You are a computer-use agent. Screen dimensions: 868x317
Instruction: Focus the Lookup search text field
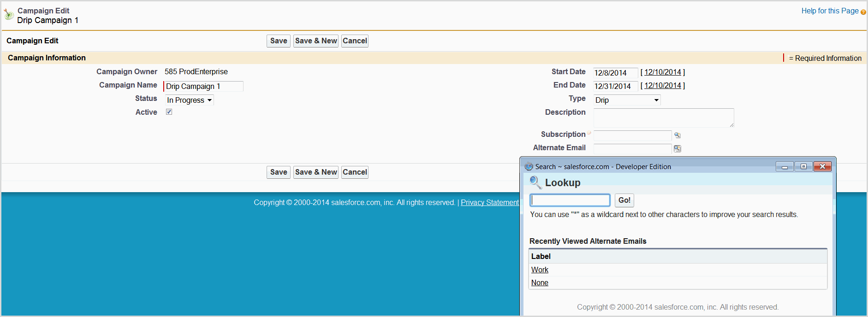click(570, 200)
